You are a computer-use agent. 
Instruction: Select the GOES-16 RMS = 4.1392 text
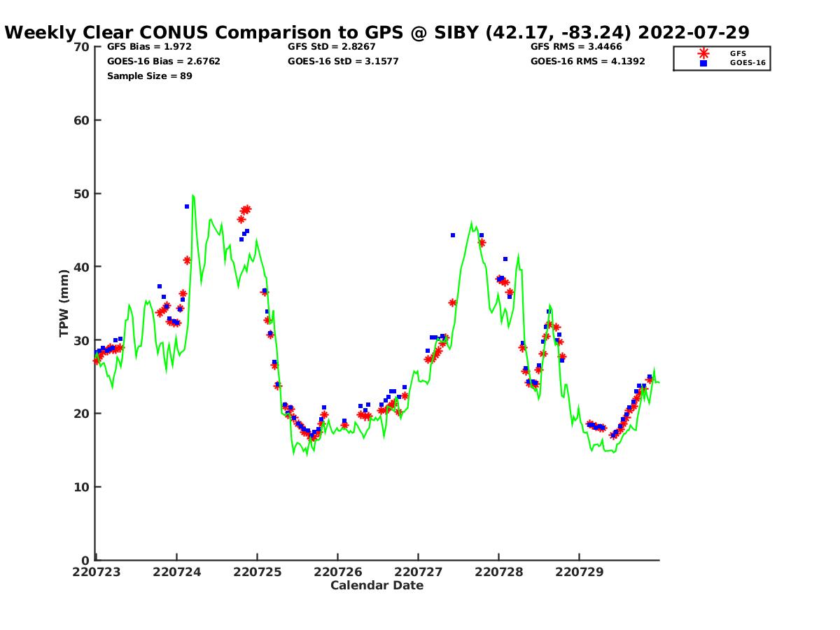click(x=587, y=62)
